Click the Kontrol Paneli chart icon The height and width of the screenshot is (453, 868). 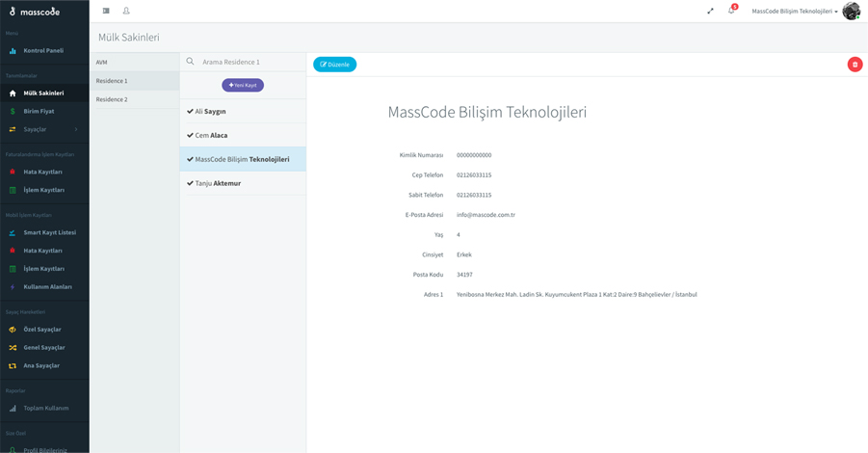click(13, 51)
